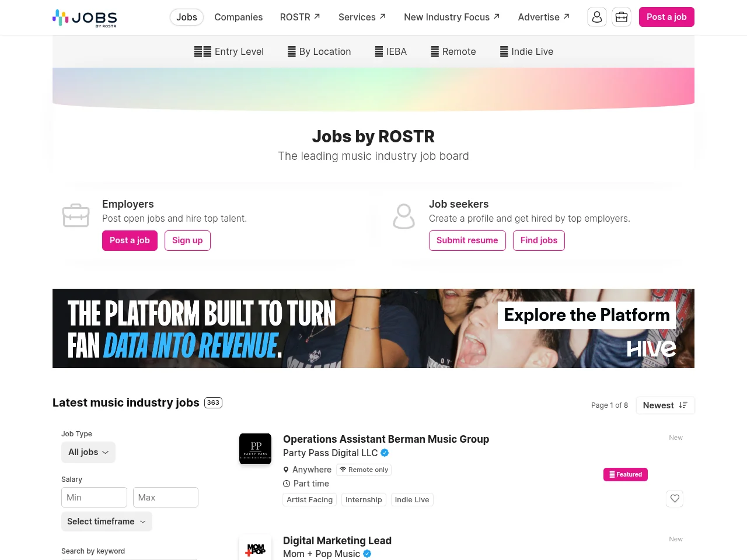Open the By Location category

click(319, 51)
